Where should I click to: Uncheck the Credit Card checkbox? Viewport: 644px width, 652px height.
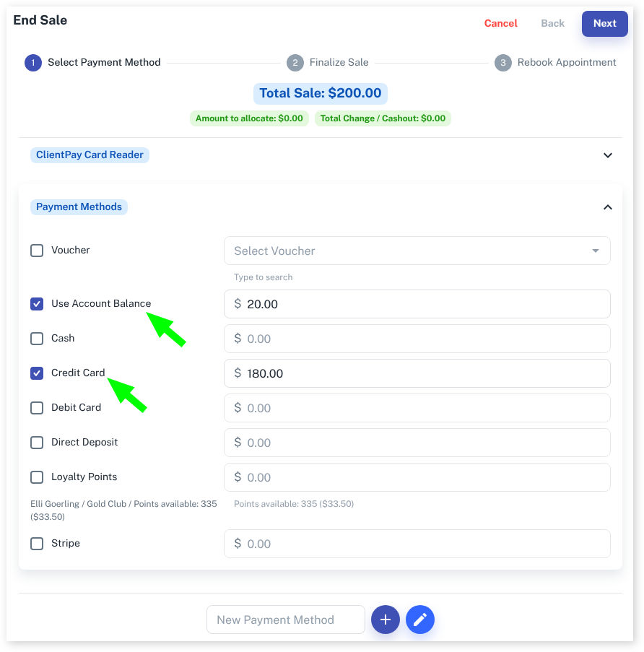point(37,373)
